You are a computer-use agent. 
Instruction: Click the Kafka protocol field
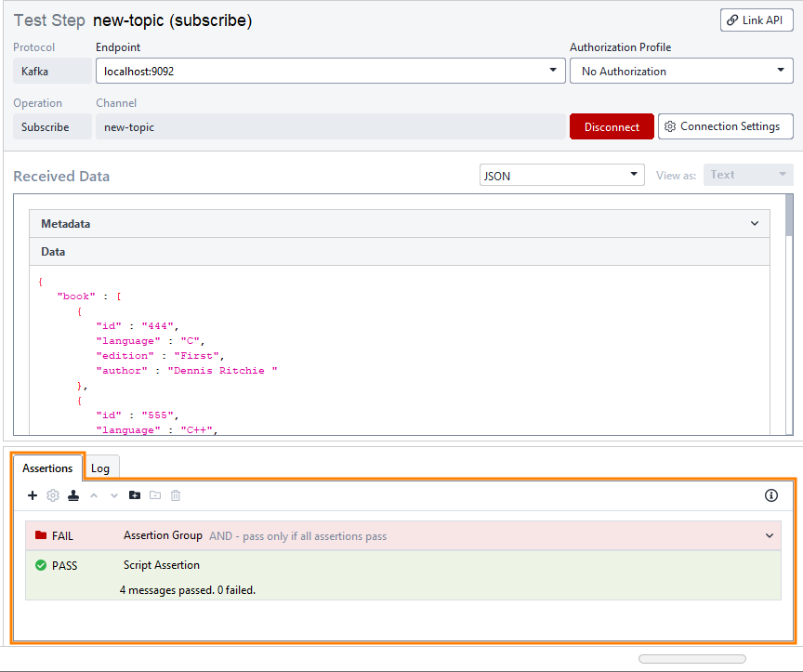click(52, 71)
